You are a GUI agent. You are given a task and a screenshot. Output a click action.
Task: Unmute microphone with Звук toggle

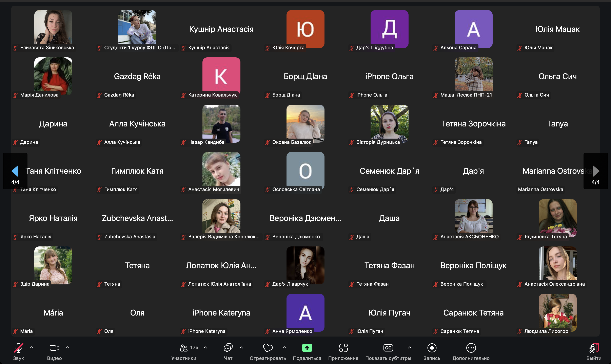pyautogui.click(x=18, y=348)
